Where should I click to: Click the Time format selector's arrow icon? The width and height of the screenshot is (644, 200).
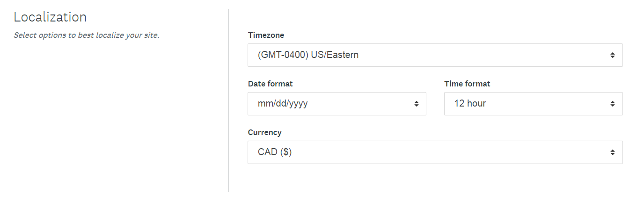coord(612,104)
